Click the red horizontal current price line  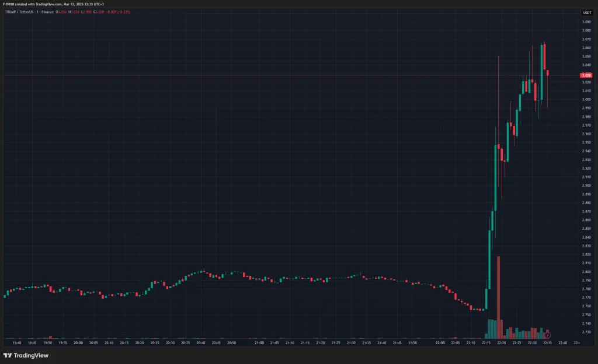click(x=292, y=75)
